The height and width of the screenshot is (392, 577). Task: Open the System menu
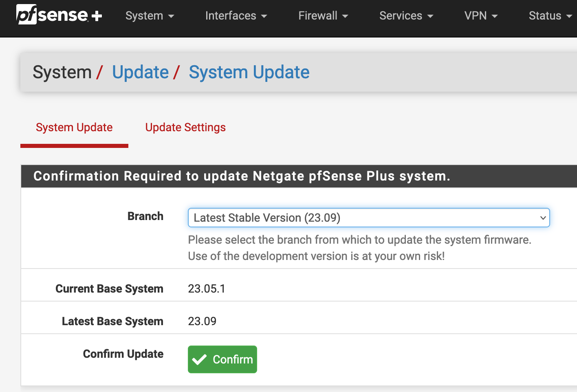coord(150,16)
